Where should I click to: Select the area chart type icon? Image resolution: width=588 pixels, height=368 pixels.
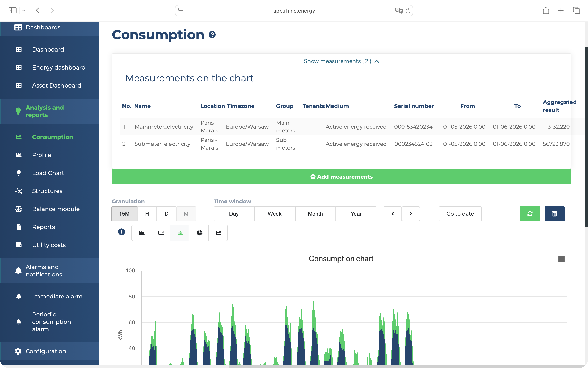point(142,233)
